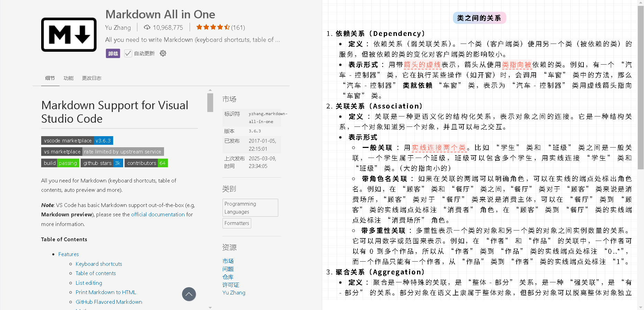Viewport: 644px width, 310px height.
Task: Click the version value 3.6.3
Action: [255, 131]
